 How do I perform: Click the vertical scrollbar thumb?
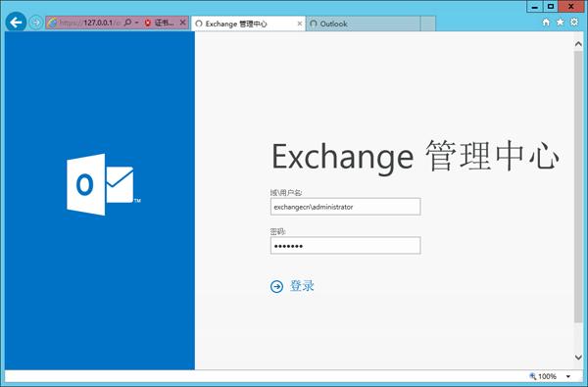(578, 186)
